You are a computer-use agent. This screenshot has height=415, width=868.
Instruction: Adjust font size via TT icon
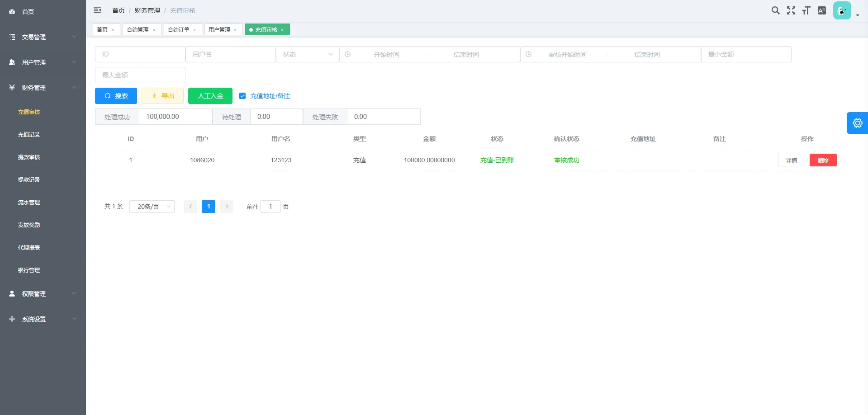point(806,10)
